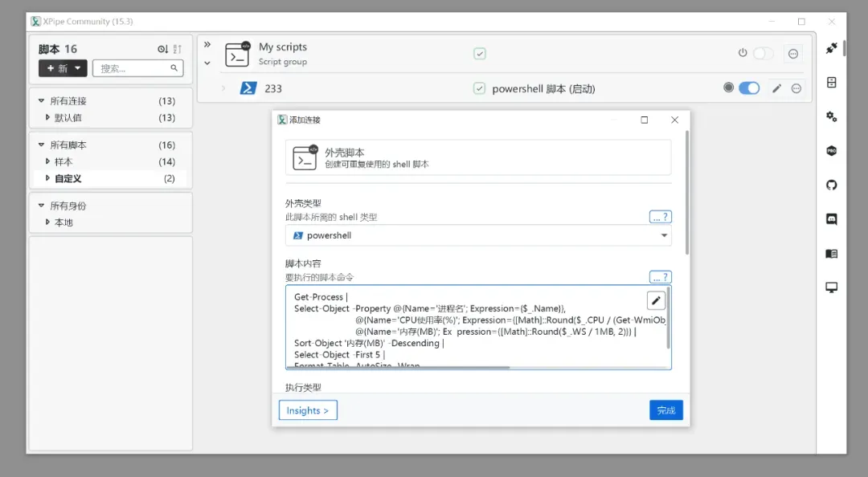
Task: Open the GitHub icon in sidebar
Action: tap(832, 185)
